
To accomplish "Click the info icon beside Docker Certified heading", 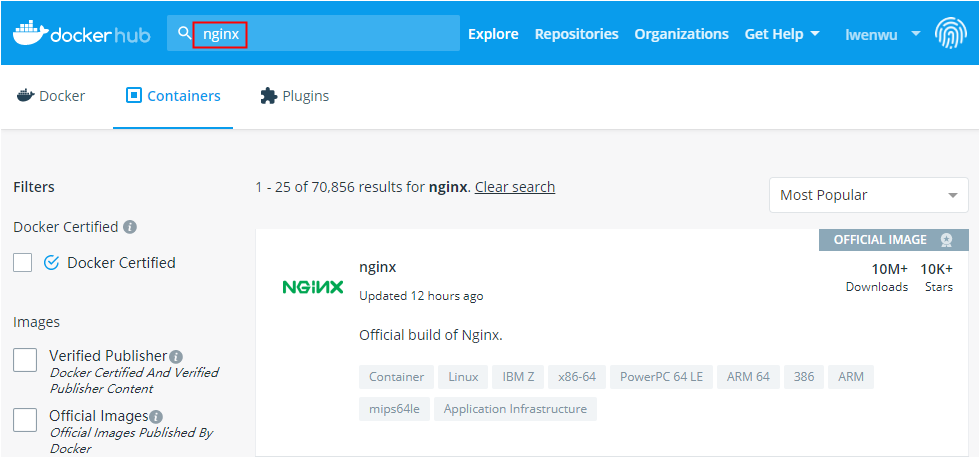I will (x=130, y=227).
